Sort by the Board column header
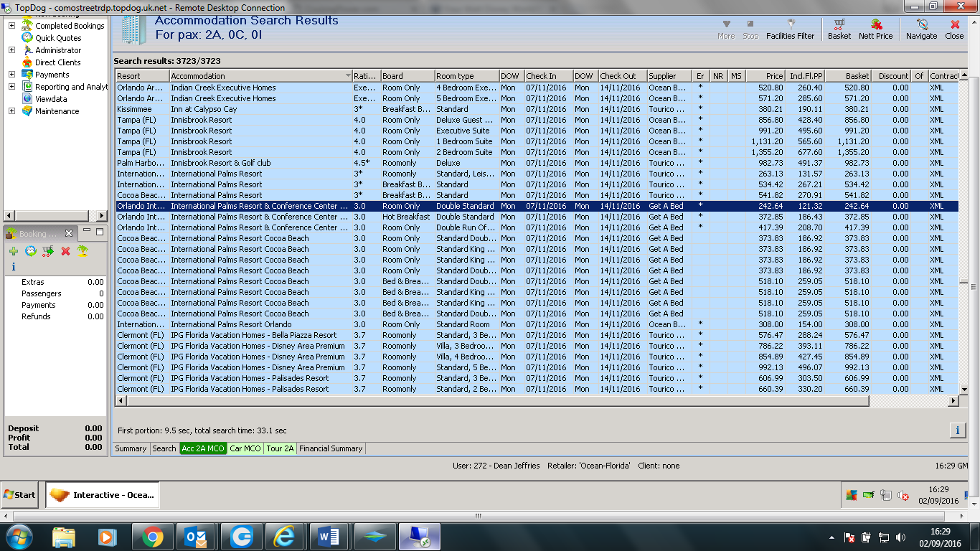 [407, 76]
